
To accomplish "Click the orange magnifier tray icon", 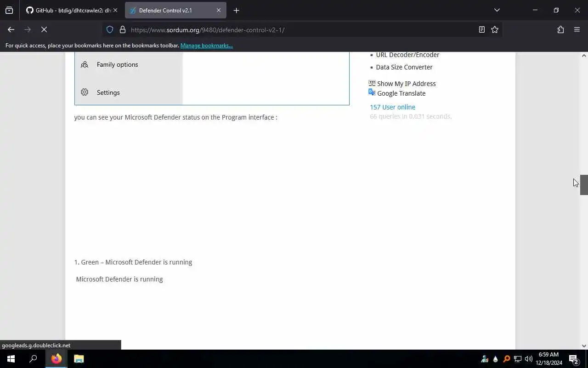I will pos(507,359).
